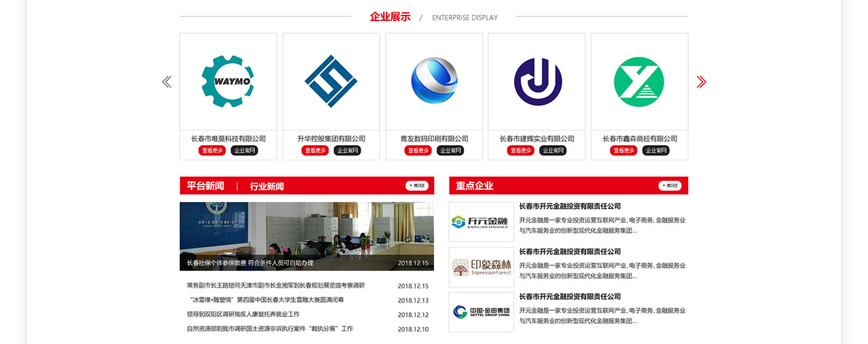The width and height of the screenshot is (868, 344).
Task: Switch to the 平台新闻 tab
Action: 205,186
